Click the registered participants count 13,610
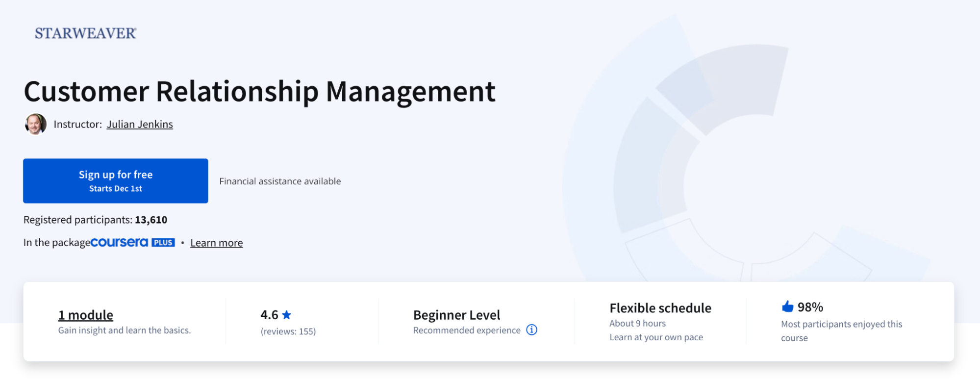The width and height of the screenshot is (980, 380). point(151,220)
